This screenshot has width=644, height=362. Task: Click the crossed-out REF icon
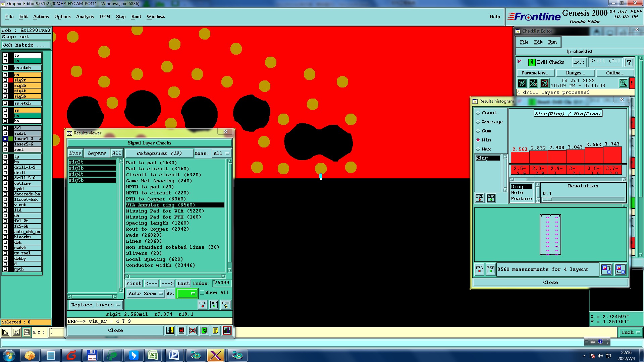point(193,330)
